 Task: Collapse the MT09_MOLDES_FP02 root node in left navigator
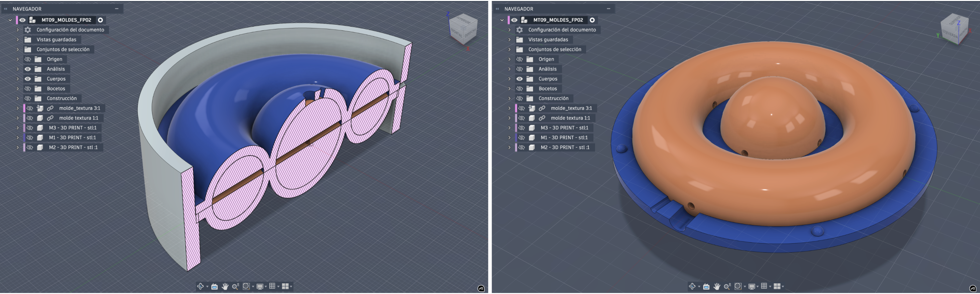(10, 20)
